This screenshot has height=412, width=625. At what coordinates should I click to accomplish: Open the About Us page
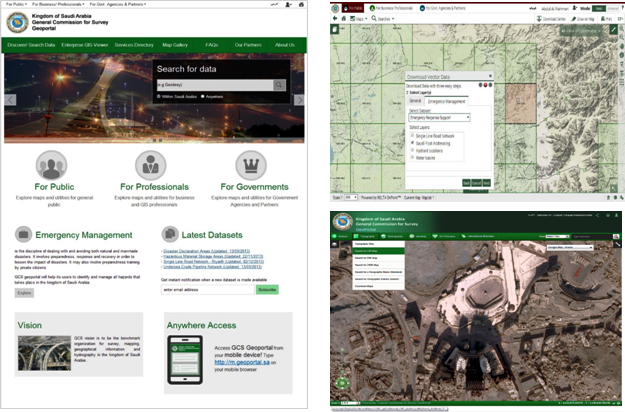pyautogui.click(x=285, y=45)
